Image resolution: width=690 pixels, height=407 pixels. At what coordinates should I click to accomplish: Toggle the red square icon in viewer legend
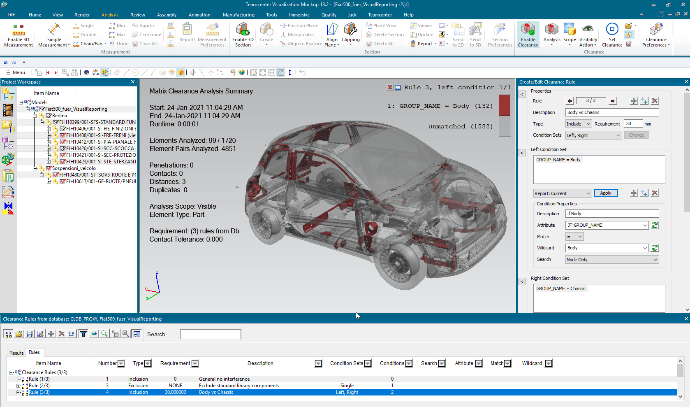coord(390,87)
